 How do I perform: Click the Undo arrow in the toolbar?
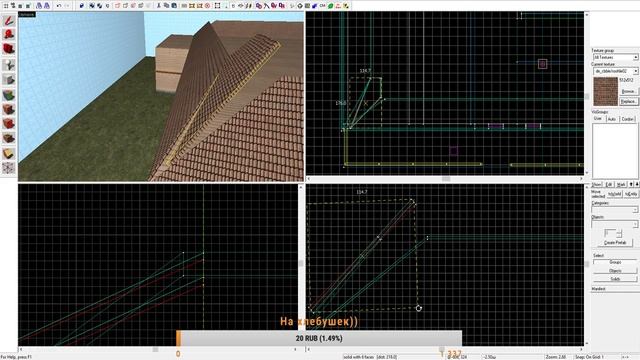(x=59, y=6)
